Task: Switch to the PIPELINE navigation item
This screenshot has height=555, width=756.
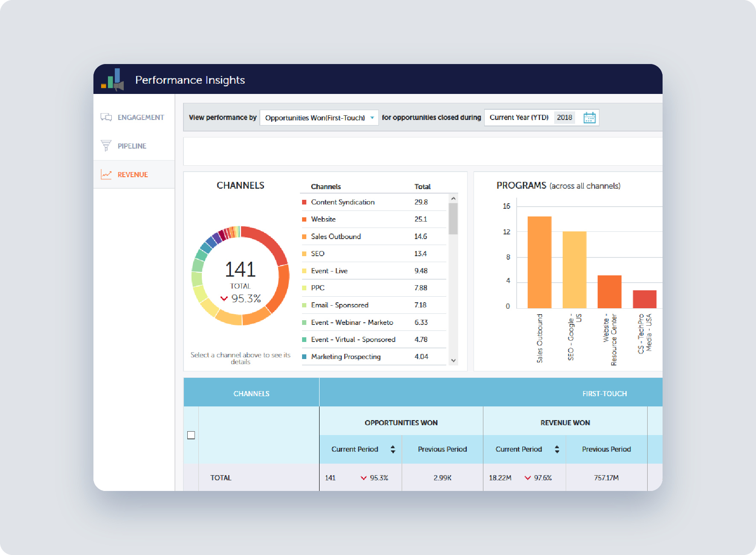Action: pyautogui.click(x=131, y=145)
